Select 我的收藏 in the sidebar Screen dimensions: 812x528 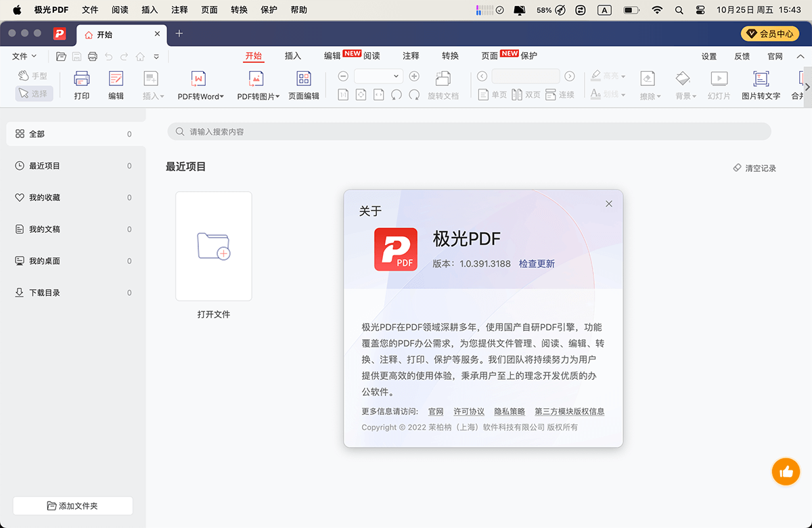(73, 198)
